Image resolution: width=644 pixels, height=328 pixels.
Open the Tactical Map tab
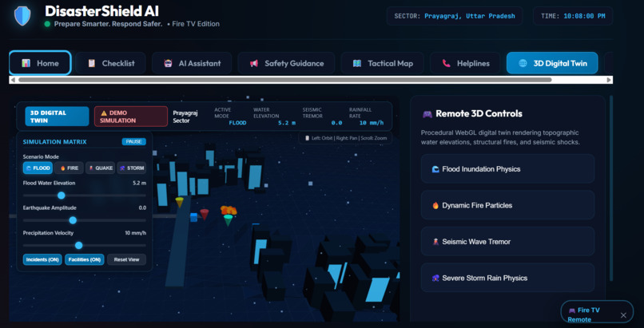tap(383, 63)
